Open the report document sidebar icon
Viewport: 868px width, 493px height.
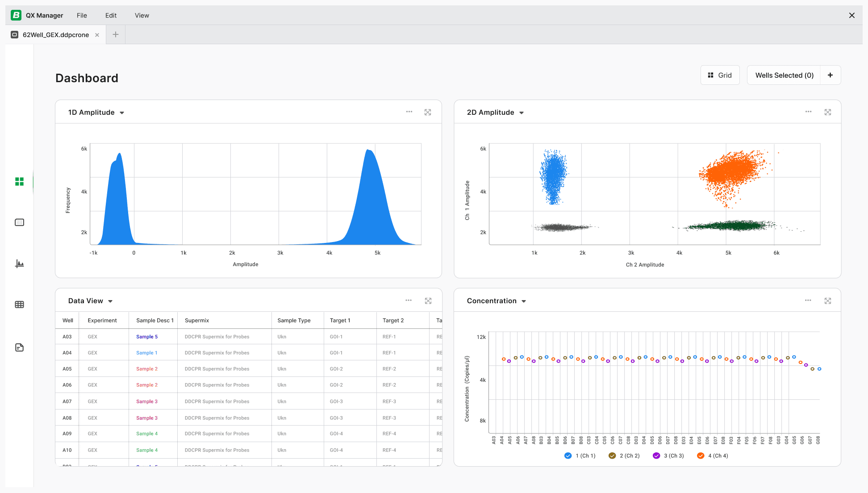19,347
